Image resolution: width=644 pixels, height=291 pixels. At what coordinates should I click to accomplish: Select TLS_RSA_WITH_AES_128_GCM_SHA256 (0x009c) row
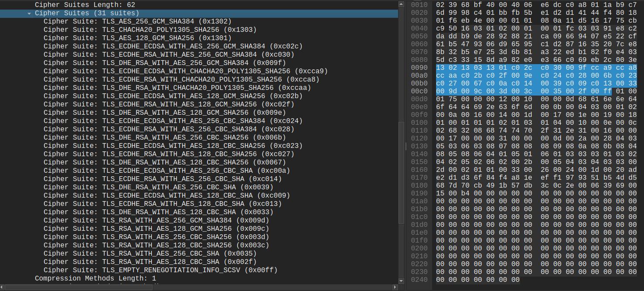(x=199, y=229)
